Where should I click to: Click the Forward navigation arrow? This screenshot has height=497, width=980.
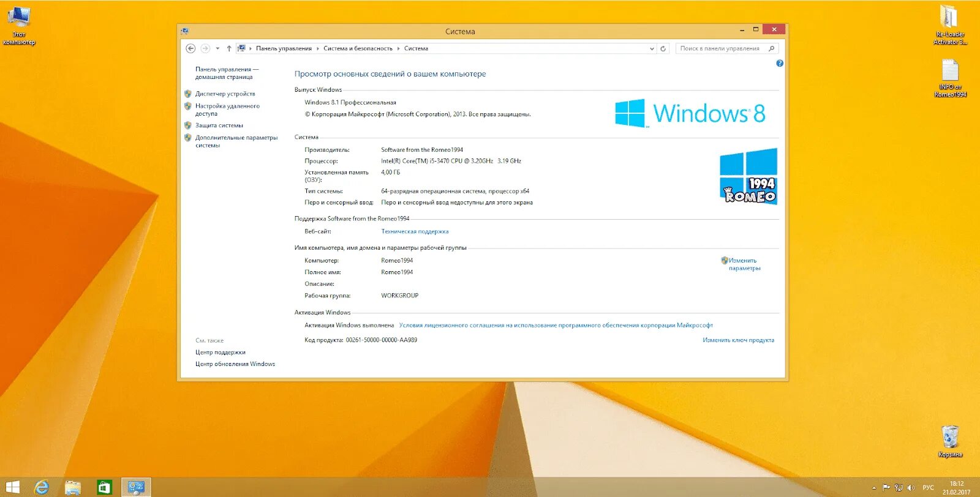pos(205,48)
